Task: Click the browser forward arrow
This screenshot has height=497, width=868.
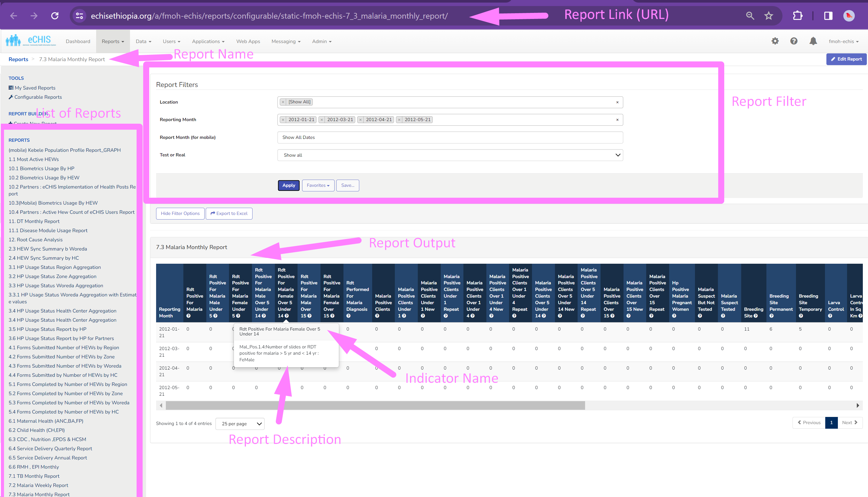Action: coord(34,16)
